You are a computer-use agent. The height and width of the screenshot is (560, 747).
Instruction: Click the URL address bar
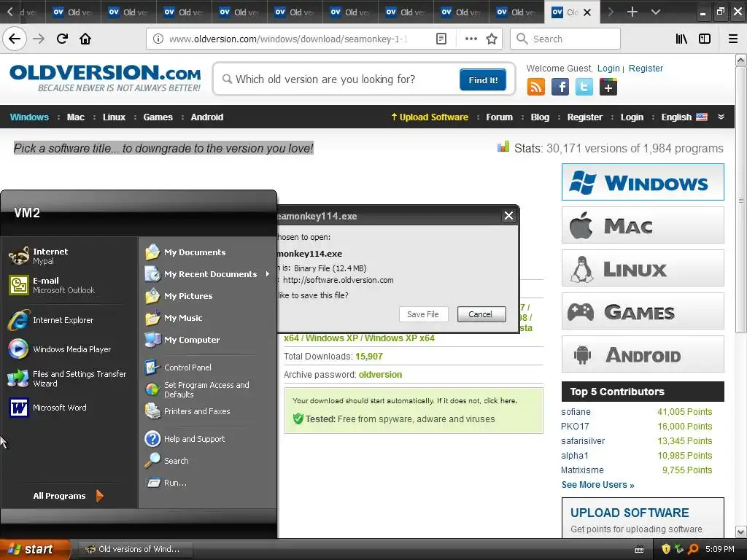(290, 39)
